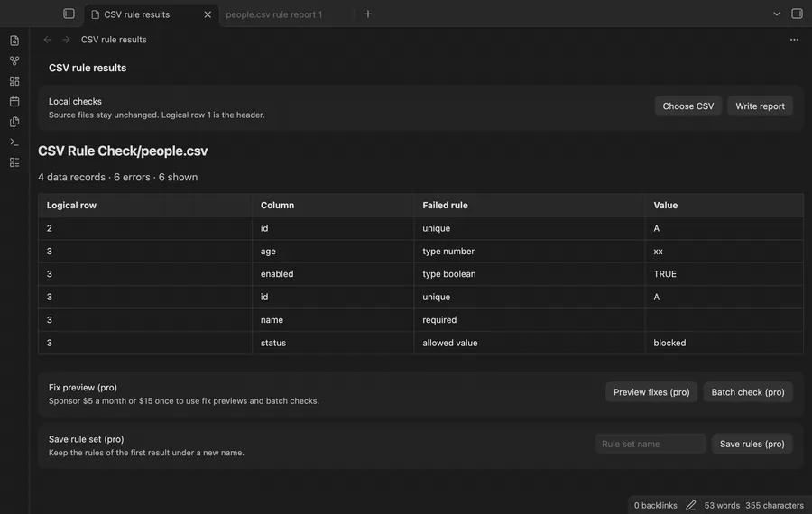The image size is (812, 514).
Task: Open the tab list dropdown chevron
Action: [x=776, y=14]
